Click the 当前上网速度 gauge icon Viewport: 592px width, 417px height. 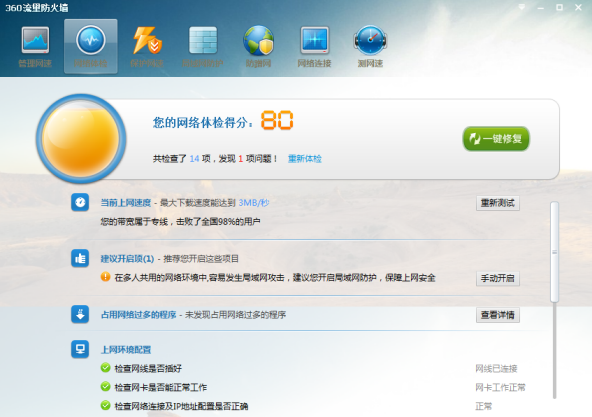coord(80,202)
